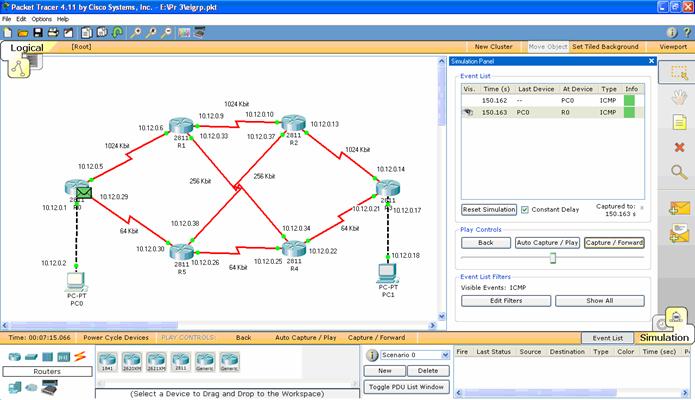
Task: Click Toggle PDU List Window button
Action: (406, 386)
